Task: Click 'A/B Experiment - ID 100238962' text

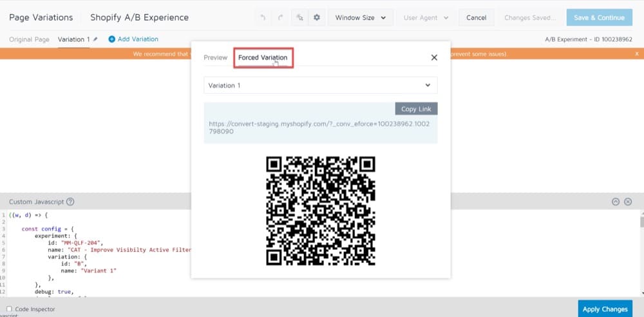Action: (x=589, y=39)
